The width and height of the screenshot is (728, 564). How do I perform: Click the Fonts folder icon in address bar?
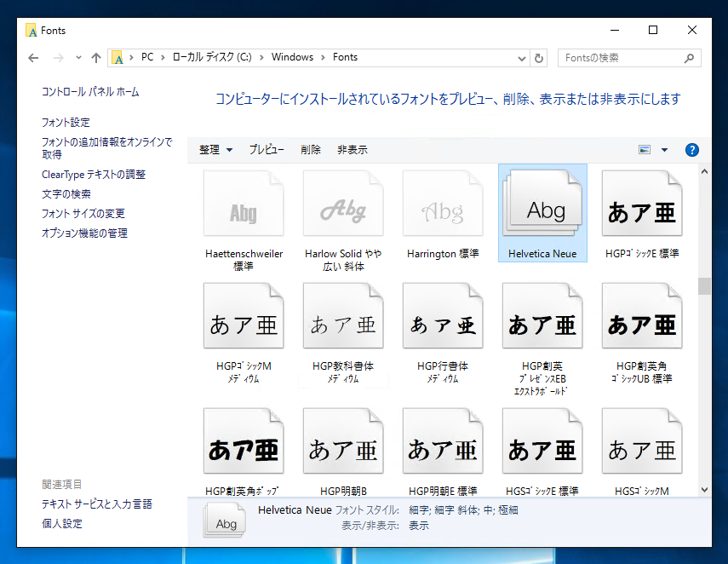tap(118, 58)
